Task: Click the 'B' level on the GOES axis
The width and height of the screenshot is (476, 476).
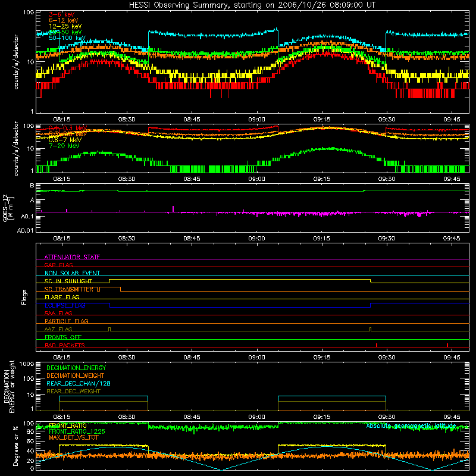Action: coord(32,186)
